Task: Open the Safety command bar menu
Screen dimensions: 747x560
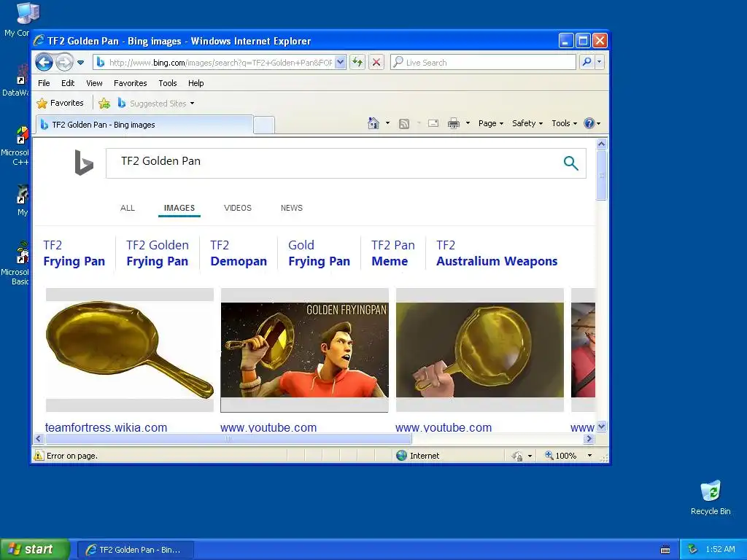Action: pyautogui.click(x=527, y=123)
